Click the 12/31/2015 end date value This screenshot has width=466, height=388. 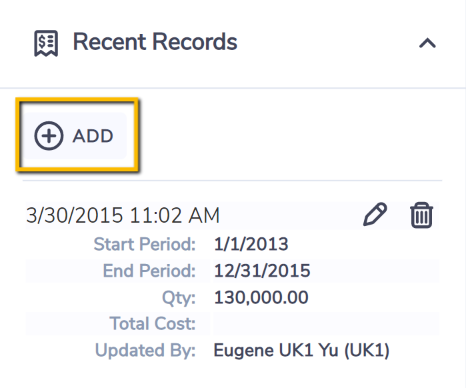tap(262, 271)
